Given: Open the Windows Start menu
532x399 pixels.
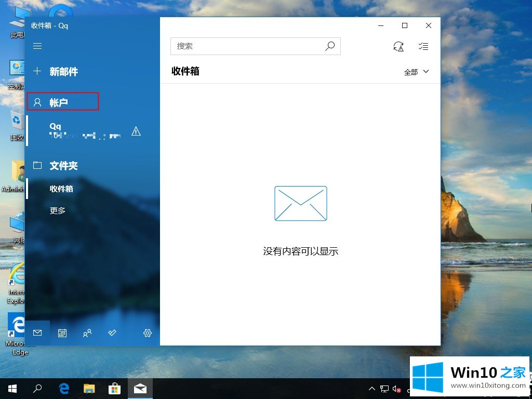Looking at the screenshot, I should pos(12,388).
